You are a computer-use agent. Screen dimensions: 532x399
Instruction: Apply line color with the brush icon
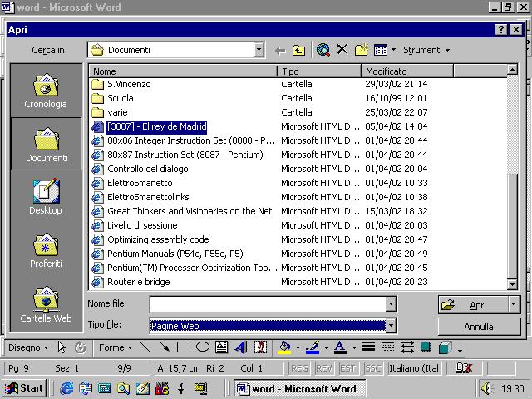tap(313, 347)
